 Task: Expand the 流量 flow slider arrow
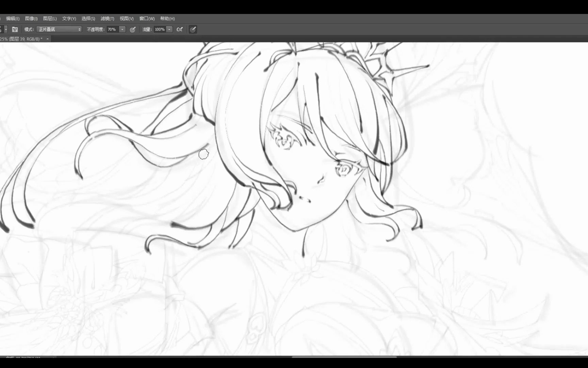[x=169, y=30]
